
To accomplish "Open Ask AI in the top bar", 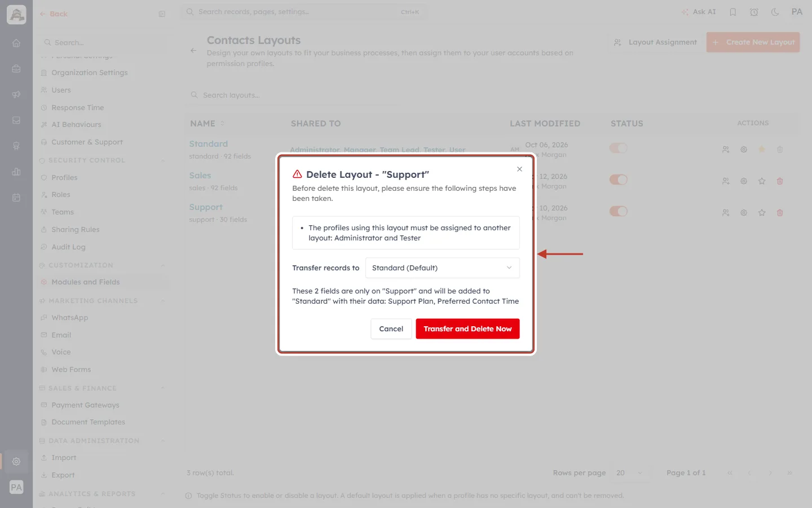I will (x=699, y=12).
